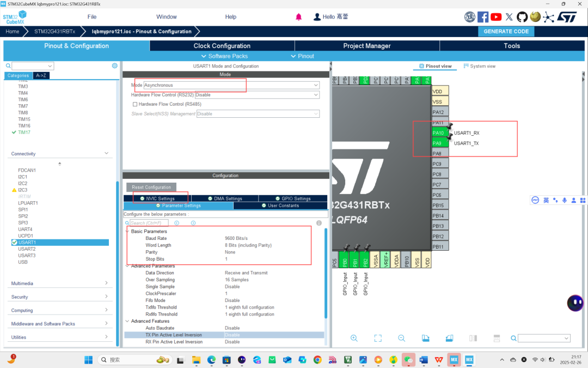This screenshot has height=368, width=588.
Task: Open the Pinout dropdown menu
Action: (x=302, y=56)
